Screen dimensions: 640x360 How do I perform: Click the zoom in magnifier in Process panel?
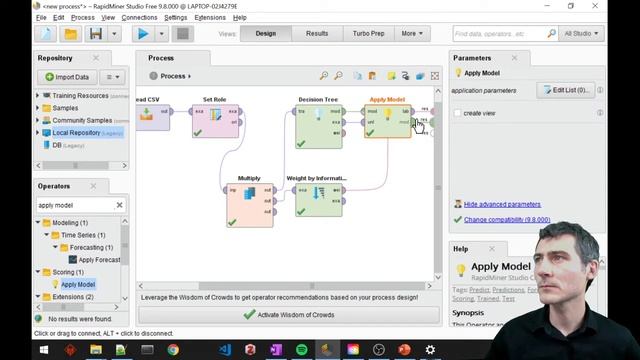(x=324, y=76)
